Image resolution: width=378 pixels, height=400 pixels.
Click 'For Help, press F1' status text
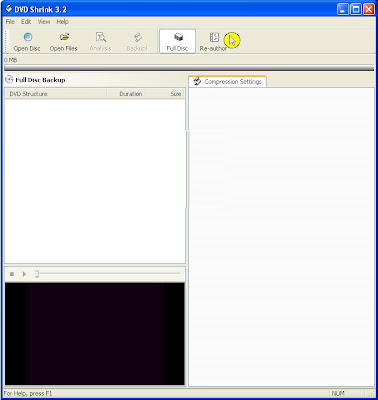click(28, 393)
